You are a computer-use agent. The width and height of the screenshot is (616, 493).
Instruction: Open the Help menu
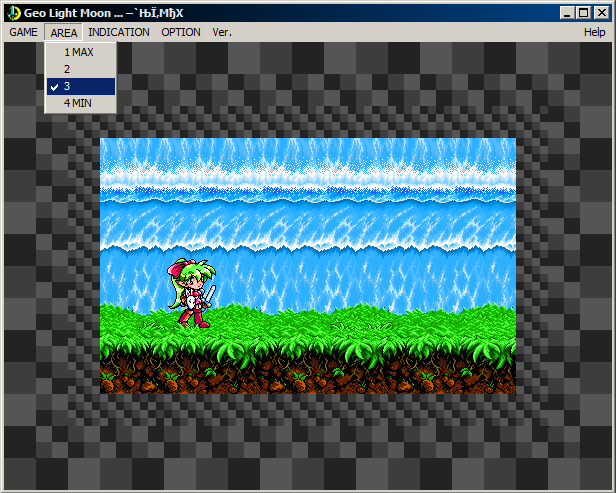[x=594, y=32]
